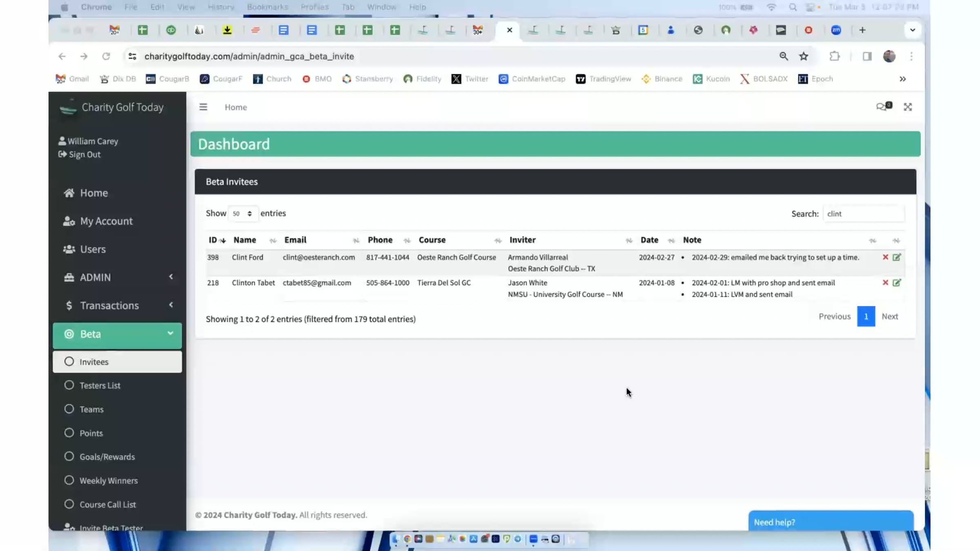Select the Teams sidebar item
This screenshot has width=980, height=551.
click(91, 409)
